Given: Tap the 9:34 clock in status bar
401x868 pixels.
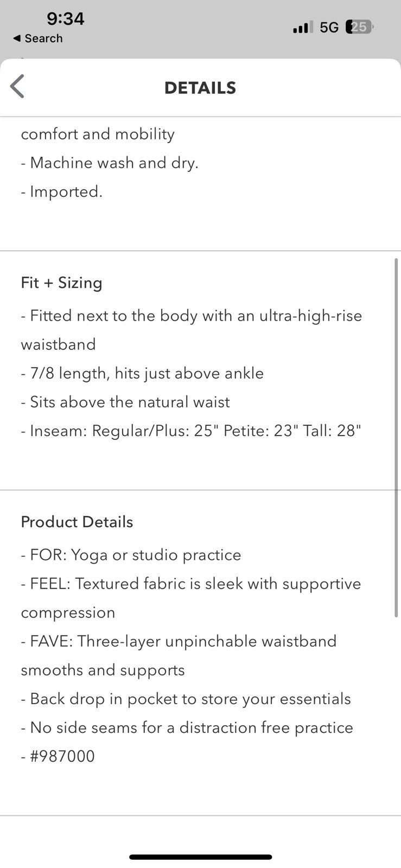Looking at the screenshot, I should (x=65, y=19).
